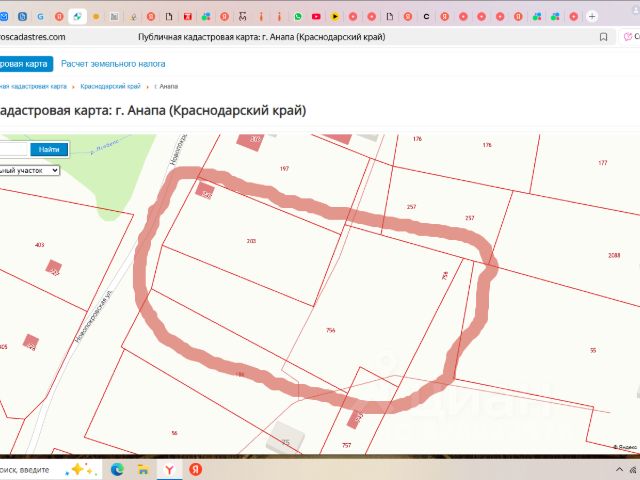Screen dimensions: 640x480
Task: Select parcel 55 on the map
Action: (593, 350)
